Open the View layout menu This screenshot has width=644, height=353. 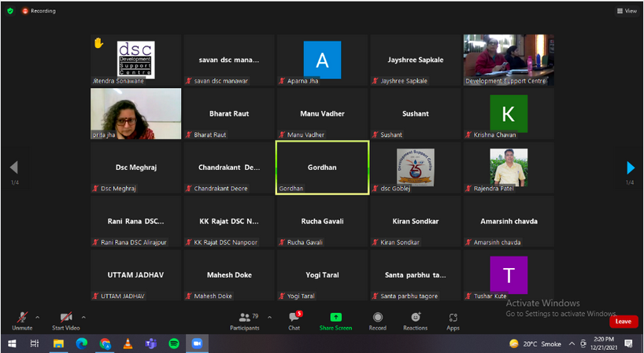627,11
